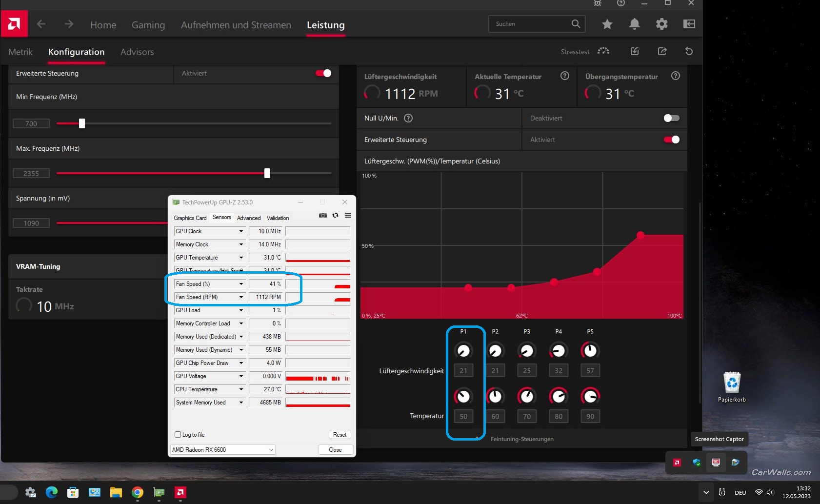Click the clock showing 13:32
Viewport: 820px width, 504px height.
tap(803, 488)
